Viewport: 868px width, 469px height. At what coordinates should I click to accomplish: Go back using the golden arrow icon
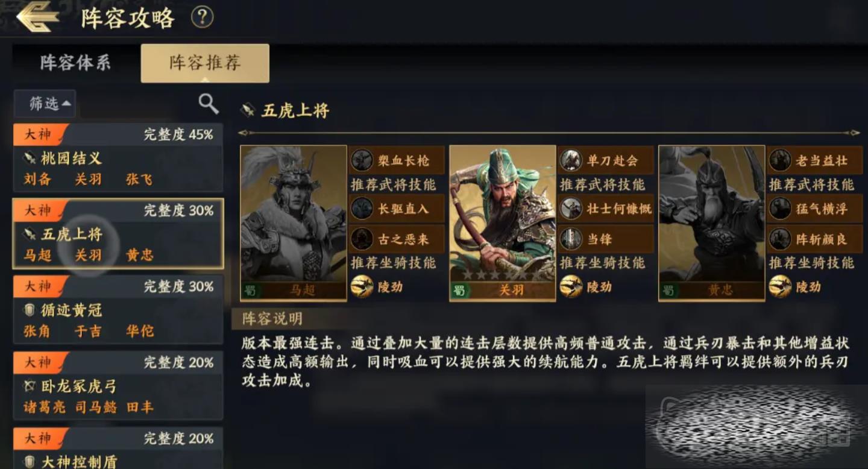(x=37, y=17)
